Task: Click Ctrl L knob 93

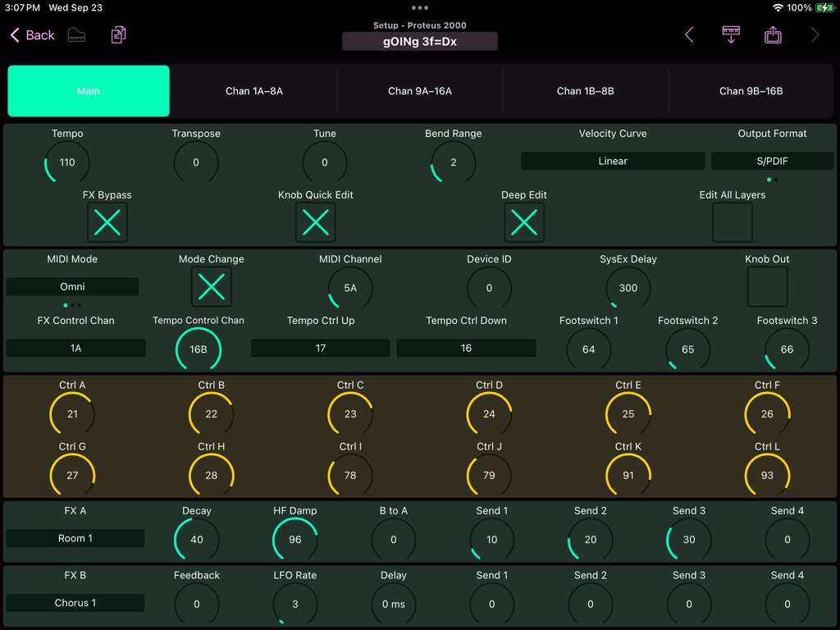Action: click(x=767, y=475)
